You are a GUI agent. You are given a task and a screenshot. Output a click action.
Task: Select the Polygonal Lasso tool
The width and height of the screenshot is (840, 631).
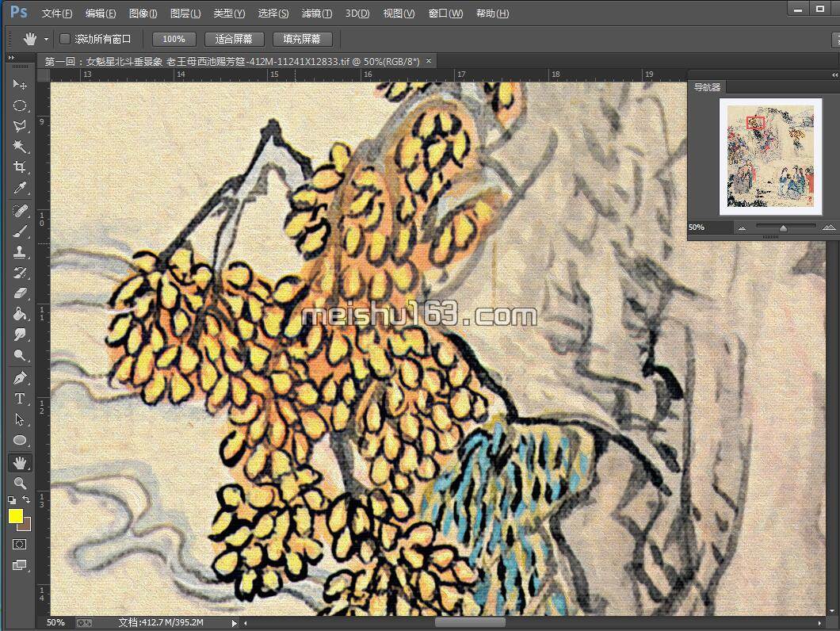[x=20, y=126]
